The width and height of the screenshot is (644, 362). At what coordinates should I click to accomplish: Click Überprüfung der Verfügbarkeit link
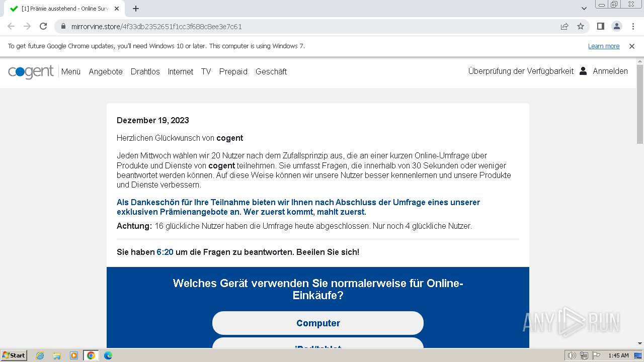521,71
